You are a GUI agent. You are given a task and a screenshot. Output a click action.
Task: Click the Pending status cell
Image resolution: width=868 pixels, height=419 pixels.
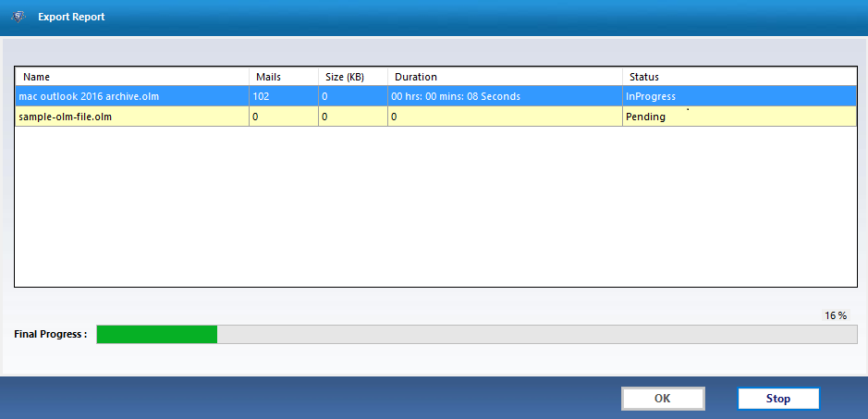[740, 117]
